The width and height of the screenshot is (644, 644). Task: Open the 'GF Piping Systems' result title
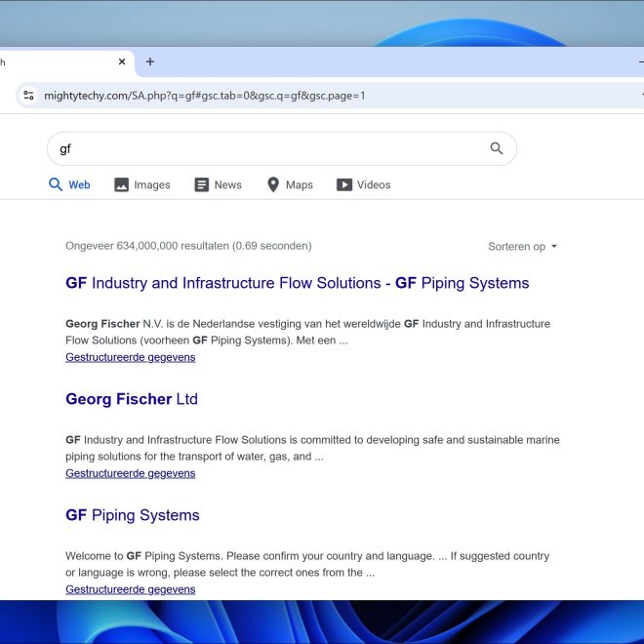coord(132,515)
